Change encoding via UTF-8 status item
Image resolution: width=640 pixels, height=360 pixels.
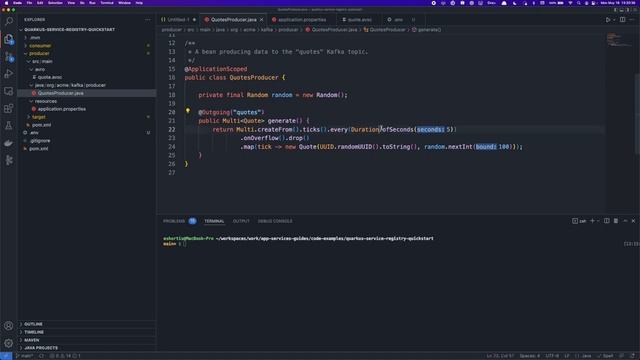pos(552,356)
